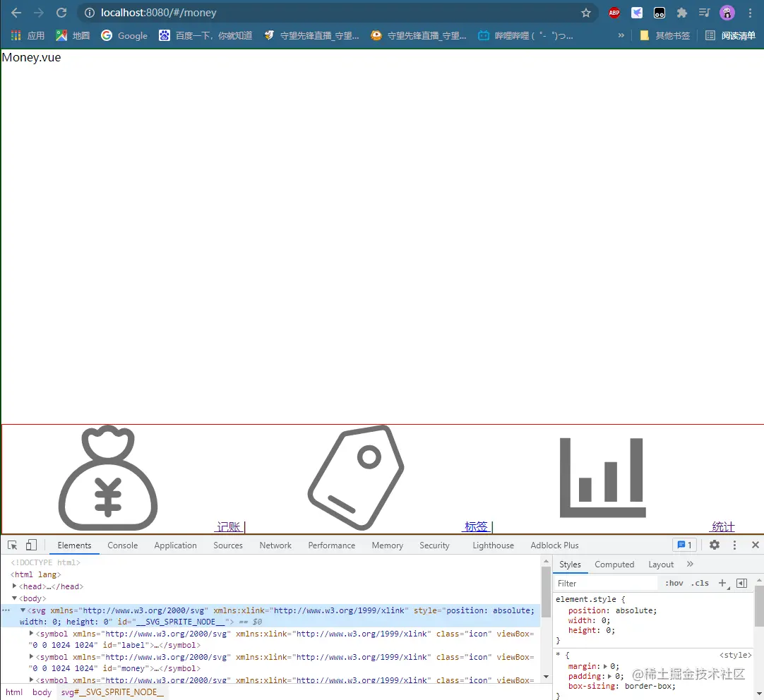This screenshot has height=700, width=764.
Task: Switch to the Memory tab
Action: click(x=388, y=545)
